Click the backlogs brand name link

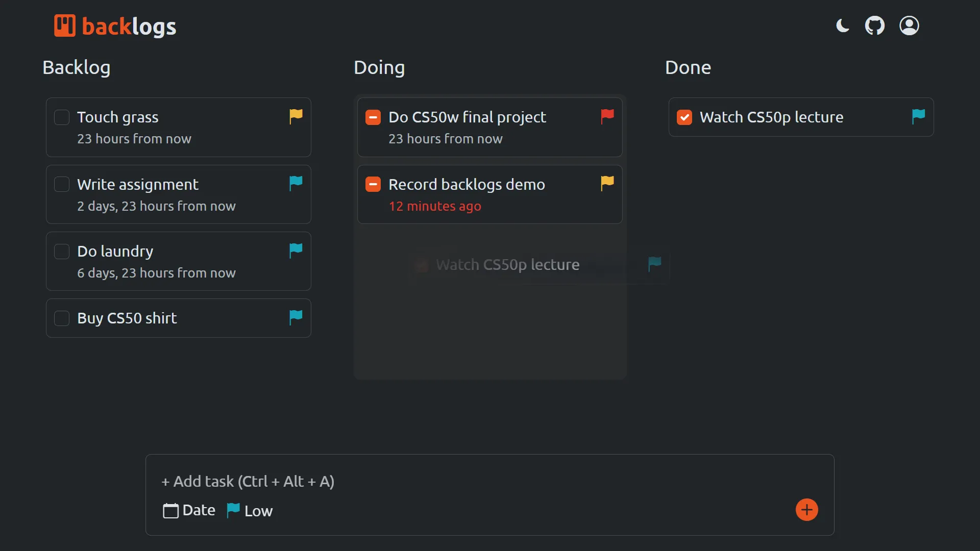click(129, 27)
